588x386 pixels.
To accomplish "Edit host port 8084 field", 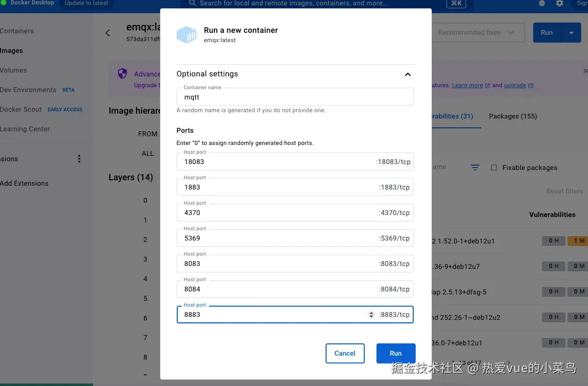I will click(x=295, y=289).
